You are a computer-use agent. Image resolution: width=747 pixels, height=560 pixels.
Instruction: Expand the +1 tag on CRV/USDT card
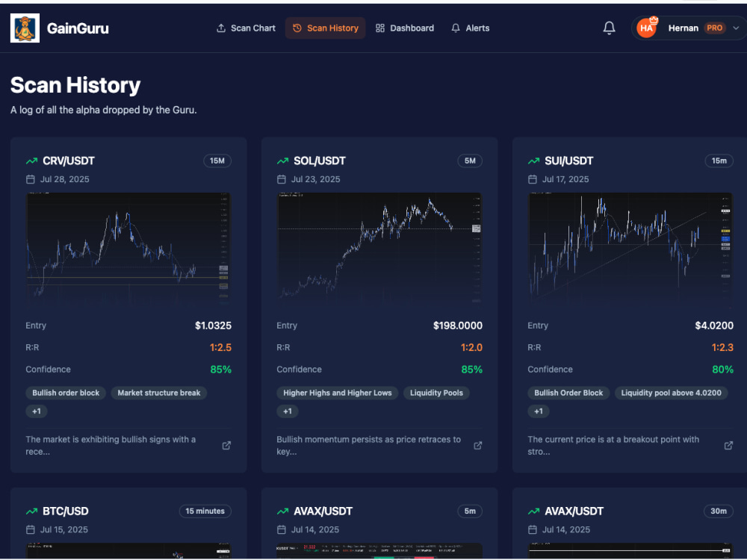36,411
